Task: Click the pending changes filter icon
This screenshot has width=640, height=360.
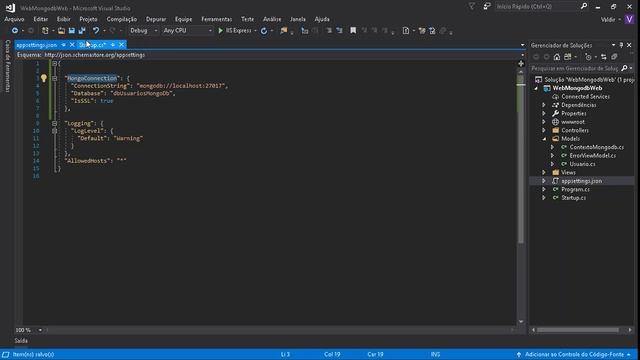Action: click(588, 57)
